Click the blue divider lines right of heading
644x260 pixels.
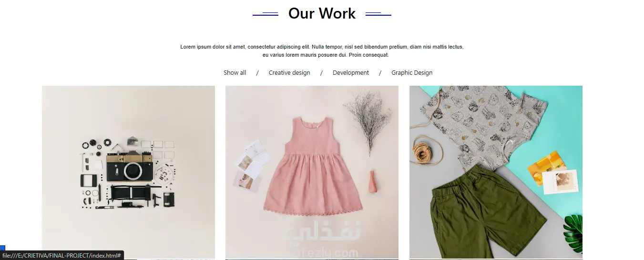[x=378, y=14]
